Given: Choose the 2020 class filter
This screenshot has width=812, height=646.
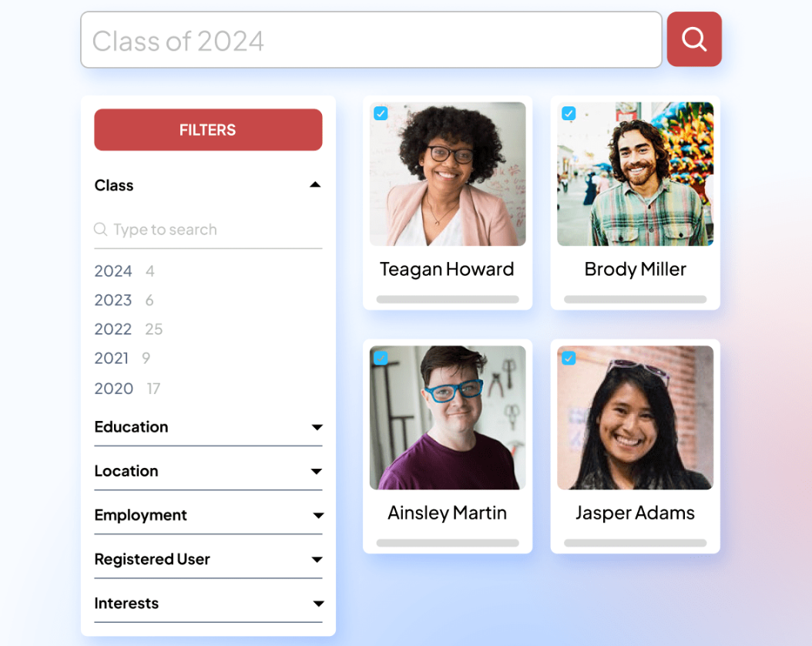Looking at the screenshot, I should [x=114, y=389].
